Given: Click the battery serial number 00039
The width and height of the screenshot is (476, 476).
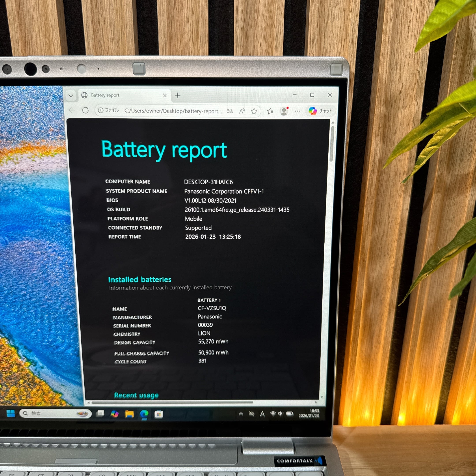Looking at the screenshot, I should 205,325.
